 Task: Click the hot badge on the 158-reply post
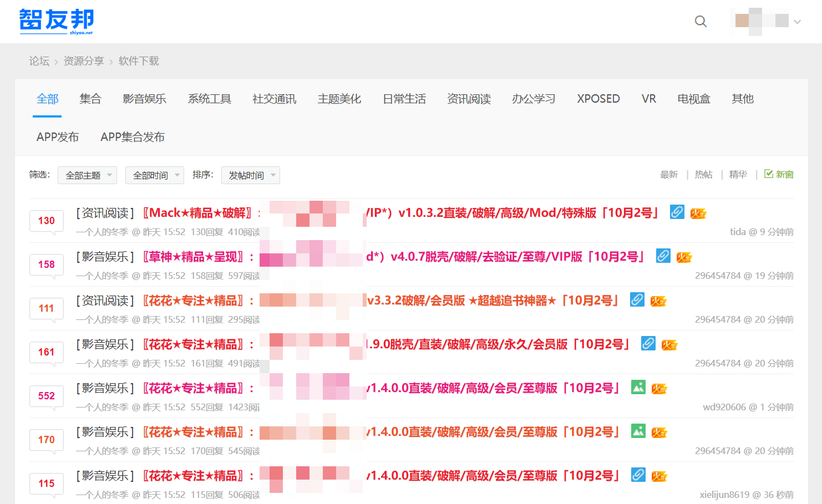pyautogui.click(x=684, y=257)
